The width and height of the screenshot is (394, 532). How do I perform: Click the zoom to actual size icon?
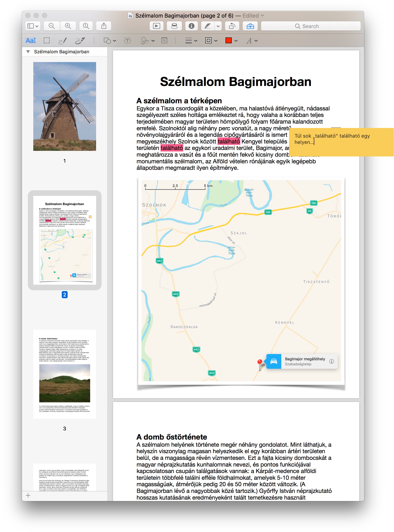[86, 26]
